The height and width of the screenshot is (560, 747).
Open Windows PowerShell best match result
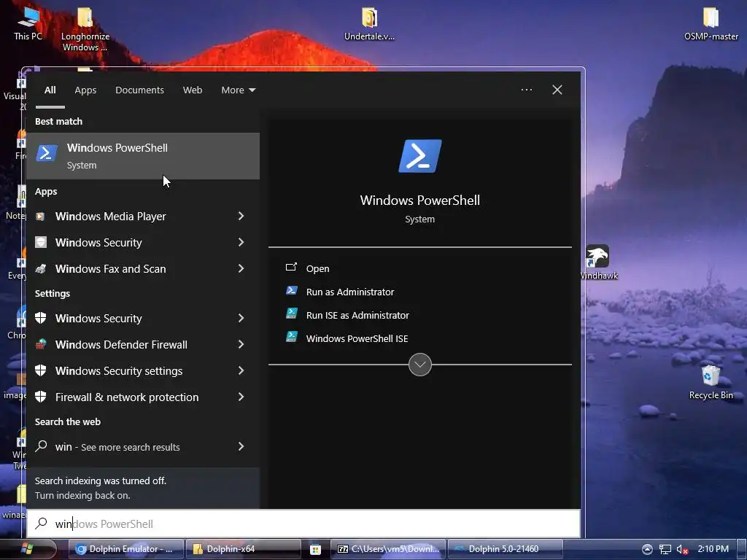click(x=143, y=156)
